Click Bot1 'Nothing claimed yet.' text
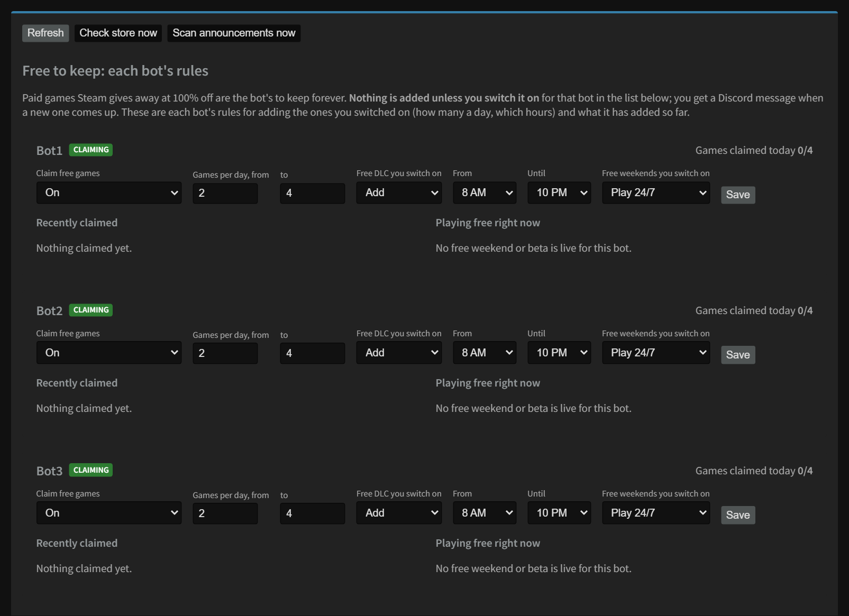This screenshot has width=849, height=616. pyautogui.click(x=84, y=248)
